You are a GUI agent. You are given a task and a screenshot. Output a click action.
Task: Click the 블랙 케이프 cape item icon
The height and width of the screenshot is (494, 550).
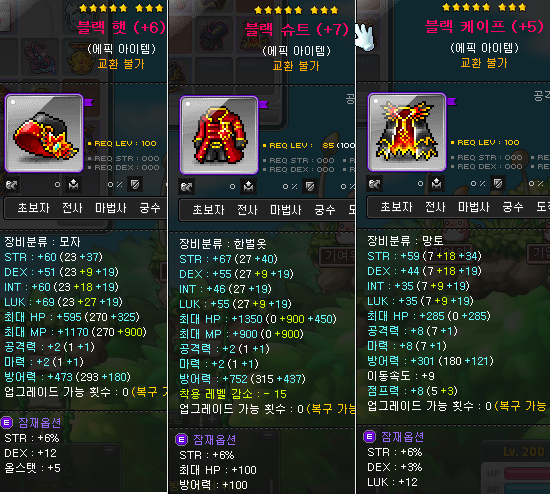pos(407,132)
